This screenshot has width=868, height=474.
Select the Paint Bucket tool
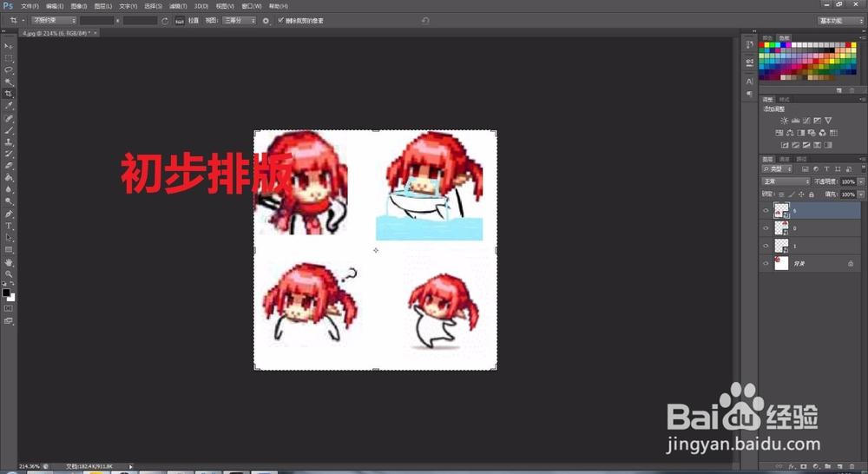click(x=9, y=177)
